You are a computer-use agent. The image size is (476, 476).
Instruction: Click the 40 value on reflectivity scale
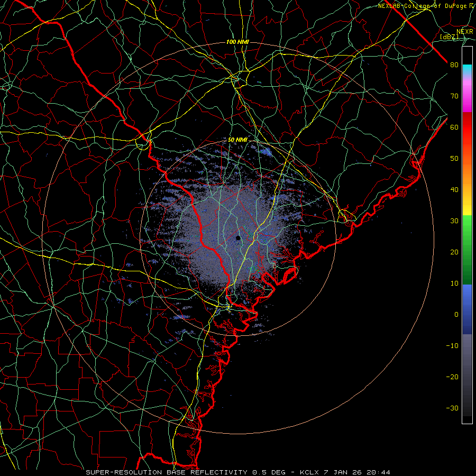(454, 190)
